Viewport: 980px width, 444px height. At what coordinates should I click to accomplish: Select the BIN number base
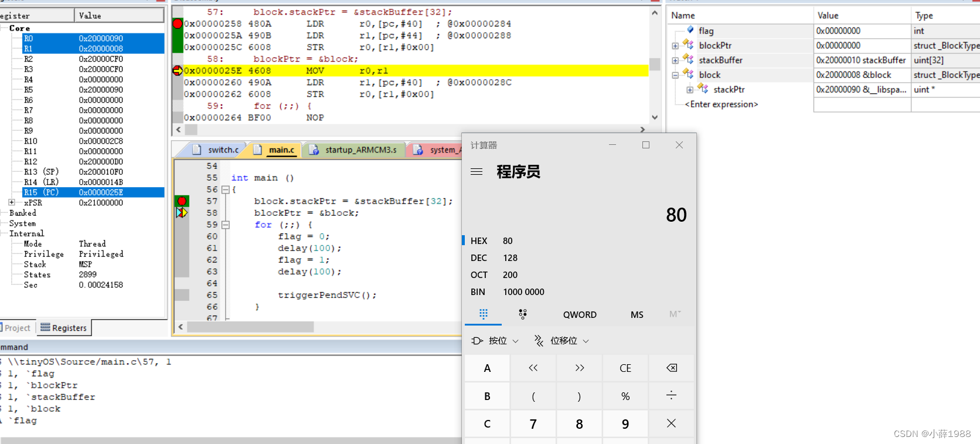pos(578,292)
